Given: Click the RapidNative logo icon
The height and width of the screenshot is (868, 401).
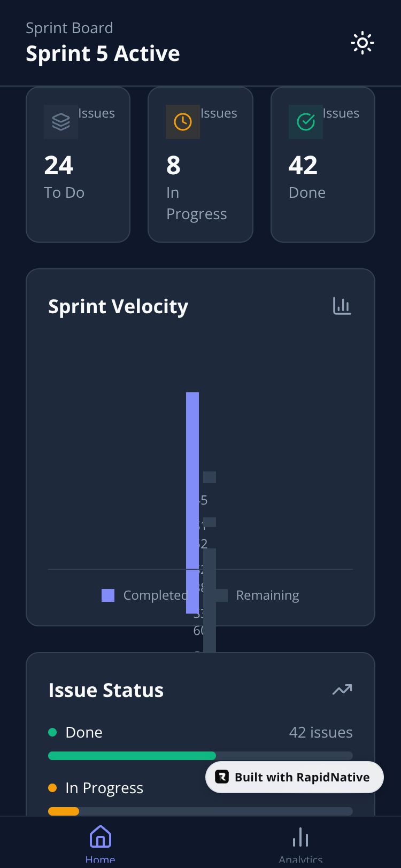Looking at the screenshot, I should click(222, 777).
